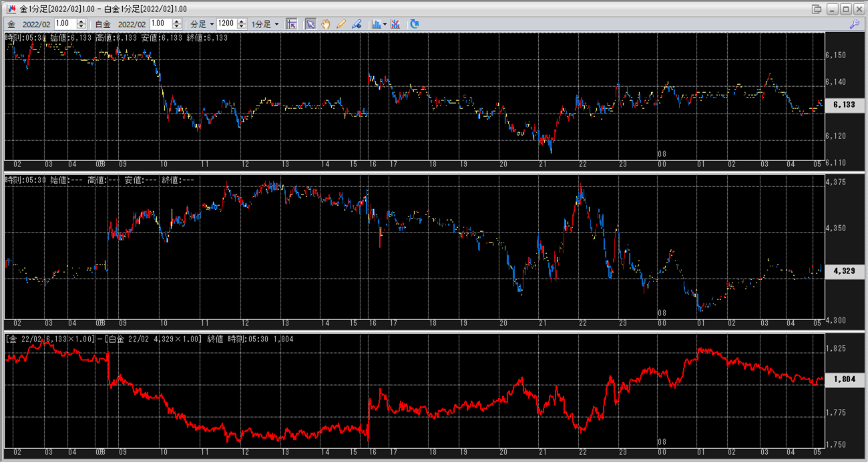The image size is (868, 463).
Task: Click the 金 multiplier 1.00 field
Action: point(65,23)
